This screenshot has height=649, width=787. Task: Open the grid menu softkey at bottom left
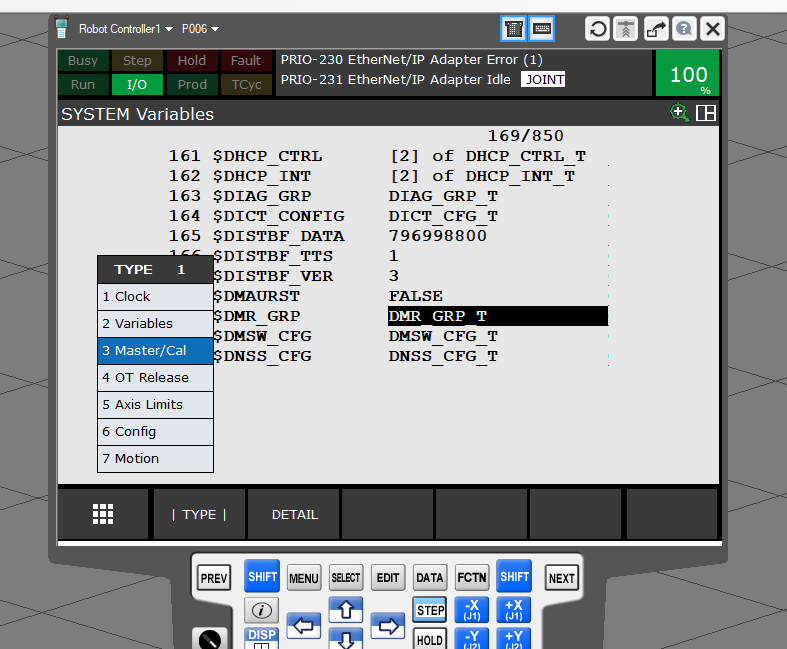point(103,514)
